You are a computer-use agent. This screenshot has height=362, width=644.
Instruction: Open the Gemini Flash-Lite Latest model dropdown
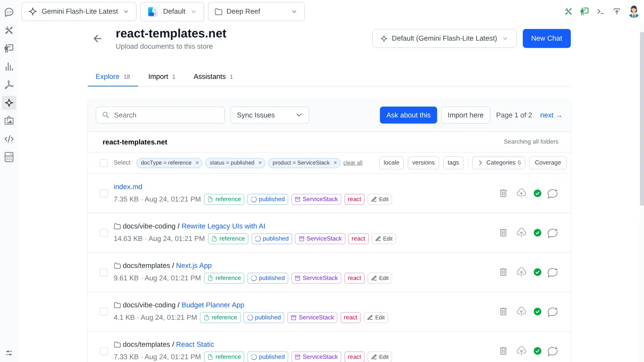[79, 11]
